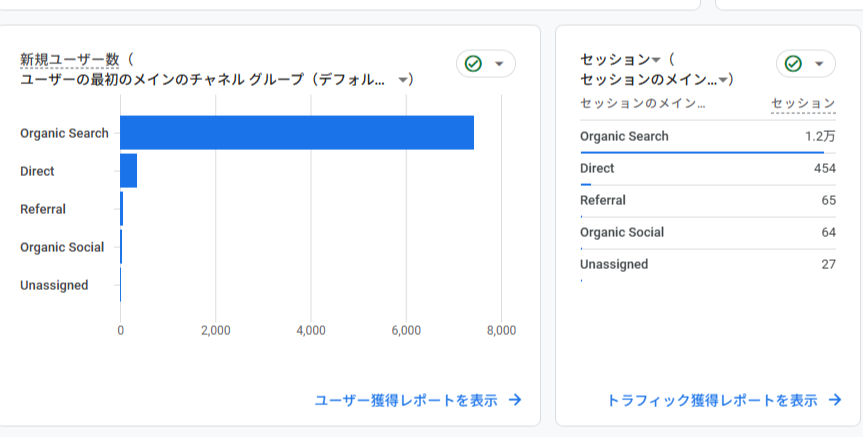This screenshot has height=437, width=863.
Task: Click green check status icon in セッション card
Action: 793,64
